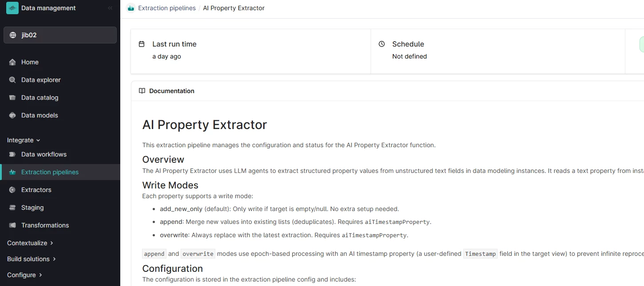
Task: Click the Extractors icon in sidebar
Action: point(12,190)
